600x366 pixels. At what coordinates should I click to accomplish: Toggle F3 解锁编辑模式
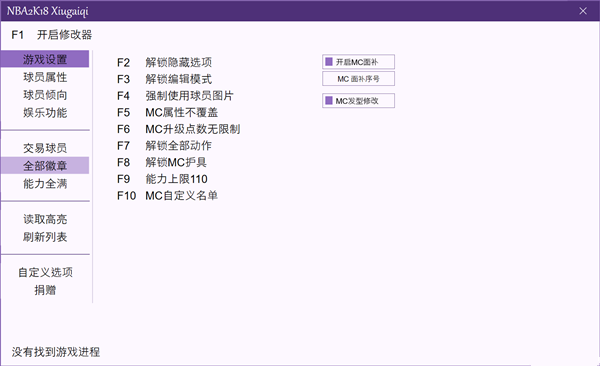164,79
